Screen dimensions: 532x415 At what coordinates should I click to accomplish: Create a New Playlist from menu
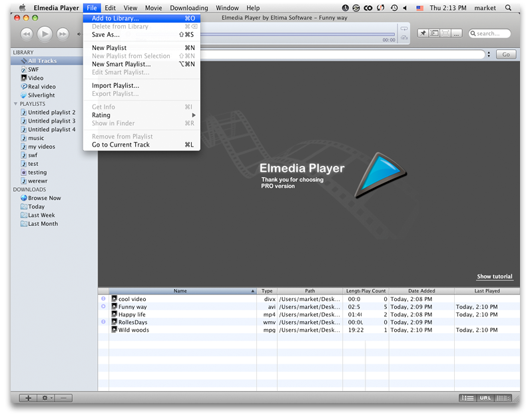(x=141, y=48)
